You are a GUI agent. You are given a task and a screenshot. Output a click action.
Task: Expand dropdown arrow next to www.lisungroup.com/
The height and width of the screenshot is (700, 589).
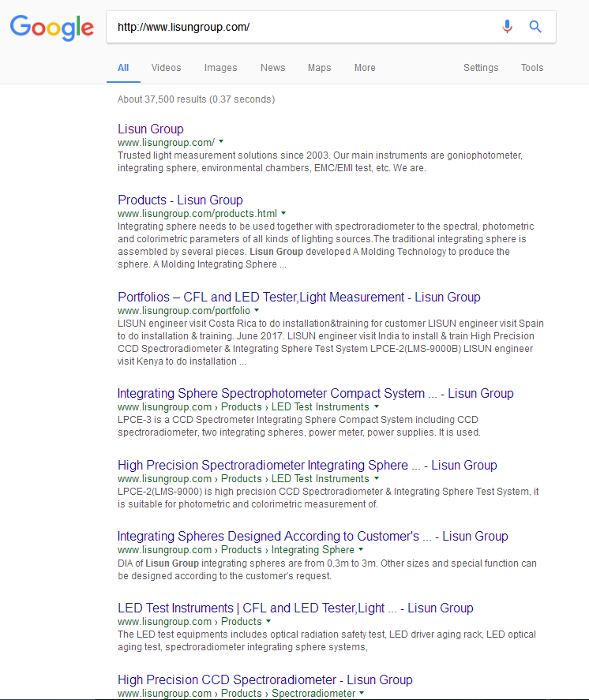(221, 141)
